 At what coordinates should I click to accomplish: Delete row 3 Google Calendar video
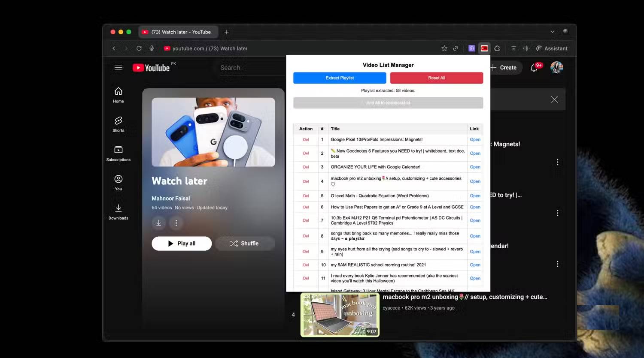[306, 167]
